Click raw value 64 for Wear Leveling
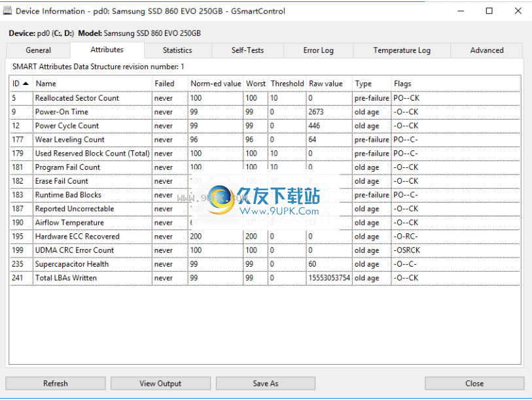The width and height of the screenshot is (532, 400). click(312, 140)
